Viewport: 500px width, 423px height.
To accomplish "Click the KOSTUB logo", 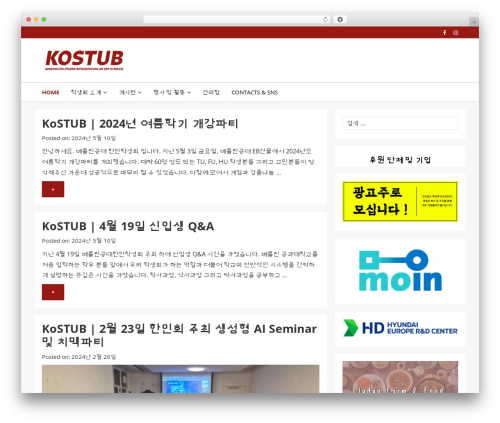I will pyautogui.click(x=84, y=60).
